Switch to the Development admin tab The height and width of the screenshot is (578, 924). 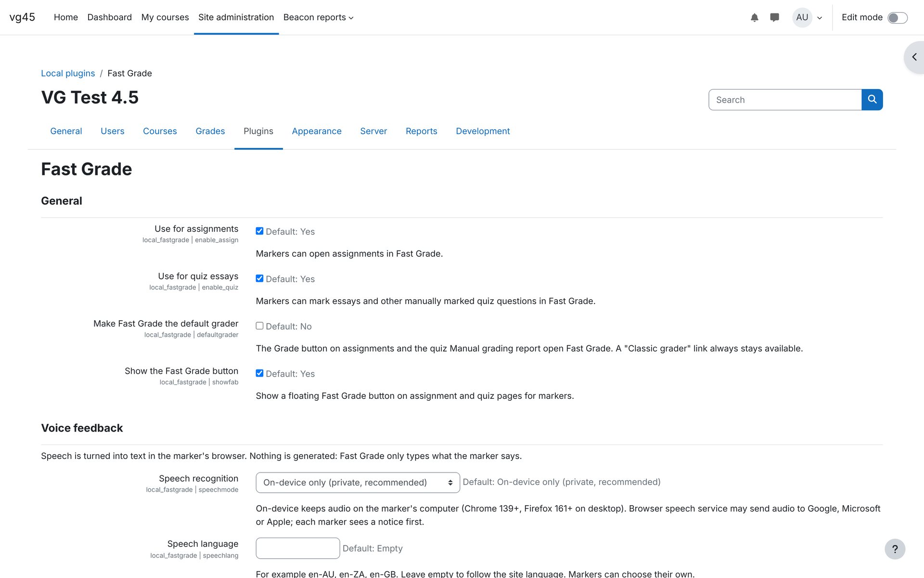click(x=483, y=131)
